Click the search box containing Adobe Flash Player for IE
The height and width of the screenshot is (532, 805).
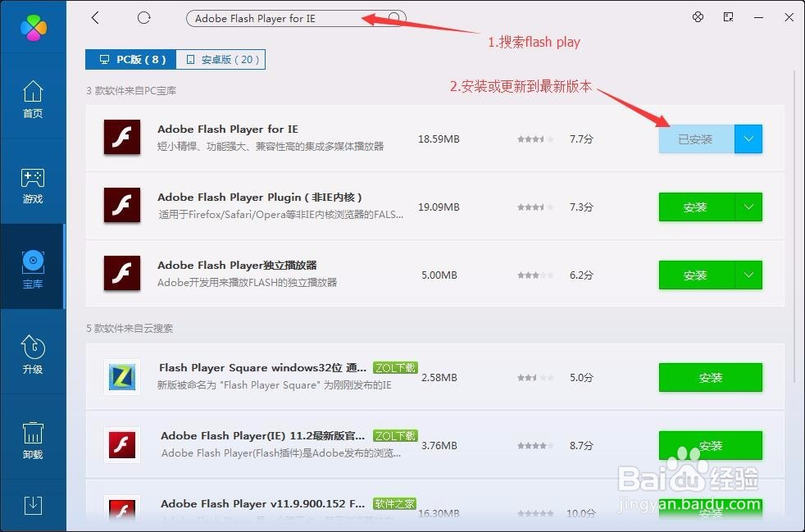pyautogui.click(x=296, y=19)
